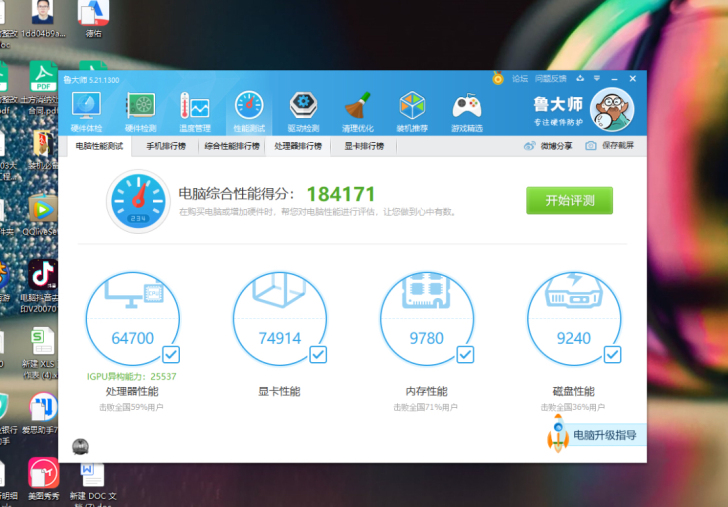Switch to the 显卡排行榜 tab
Image resolution: width=728 pixels, height=507 pixels.
[x=364, y=146]
